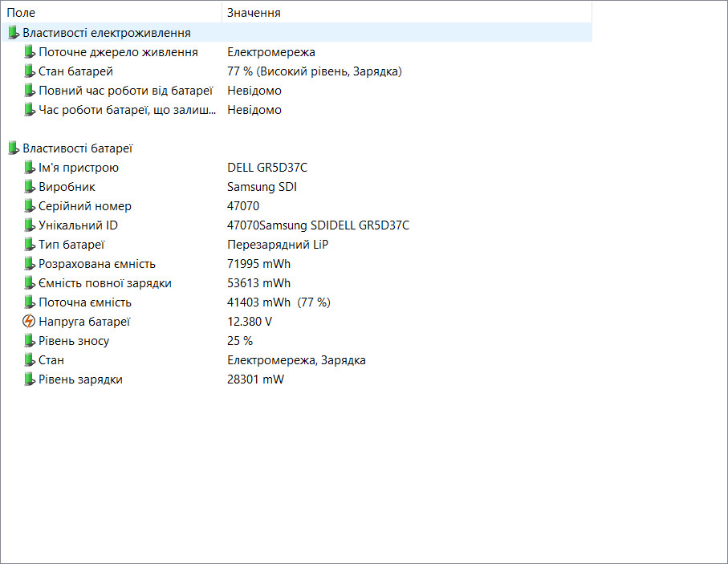Select the 'Розрахована ємність' label

click(x=97, y=264)
